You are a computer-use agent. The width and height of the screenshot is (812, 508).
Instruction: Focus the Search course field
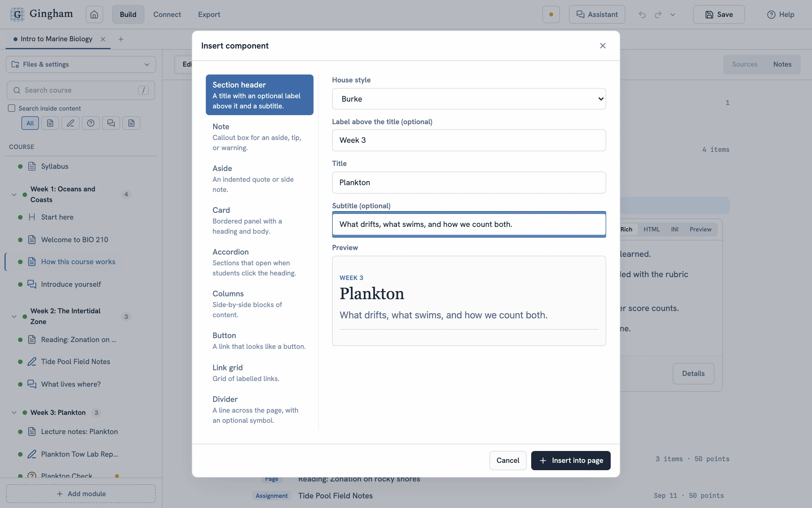tap(81, 90)
